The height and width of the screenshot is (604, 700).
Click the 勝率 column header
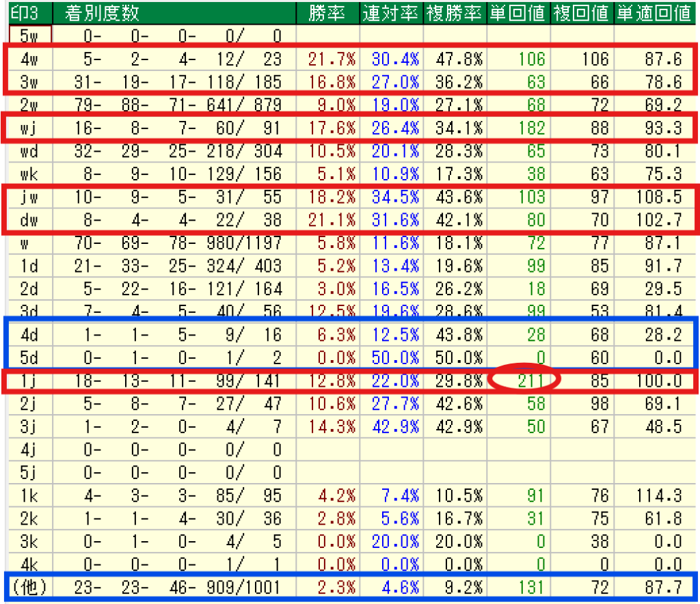pos(327,12)
